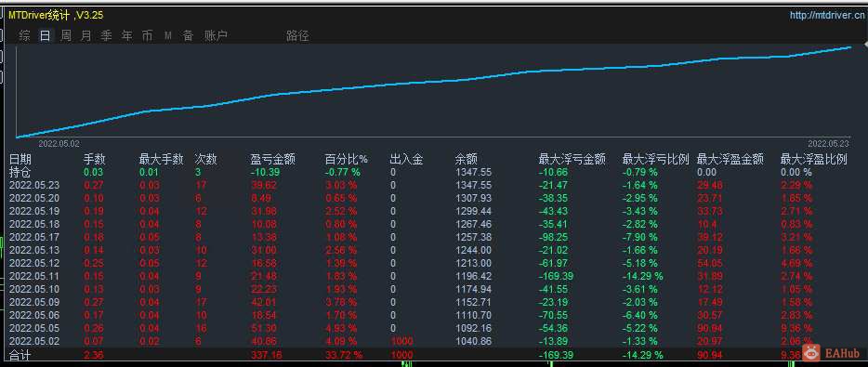The height and width of the screenshot is (367, 868).
Task: Open the http://mtdriver.cn link
Action: [x=826, y=16]
